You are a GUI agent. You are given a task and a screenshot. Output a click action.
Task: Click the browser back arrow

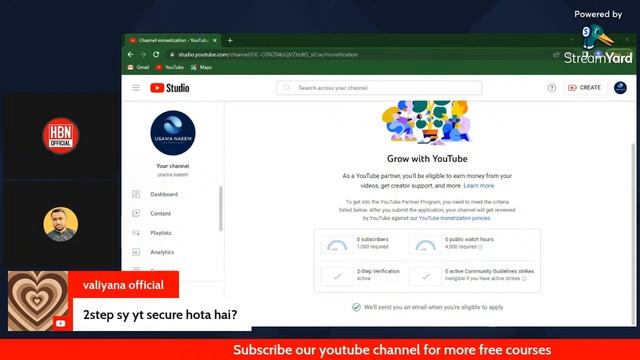130,54
